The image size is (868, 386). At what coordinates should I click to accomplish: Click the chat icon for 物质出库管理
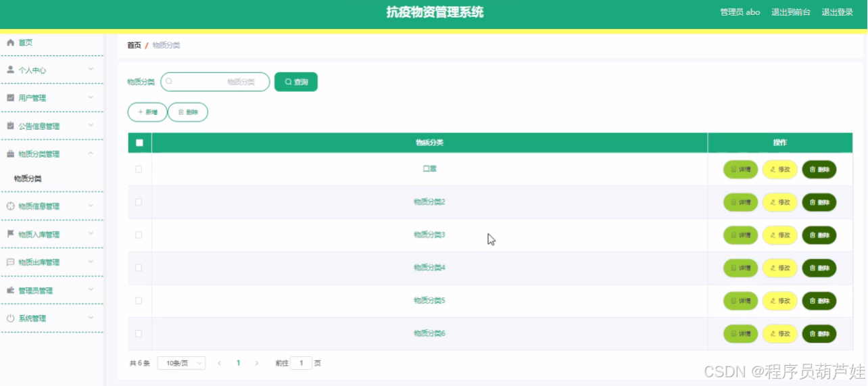coord(10,262)
